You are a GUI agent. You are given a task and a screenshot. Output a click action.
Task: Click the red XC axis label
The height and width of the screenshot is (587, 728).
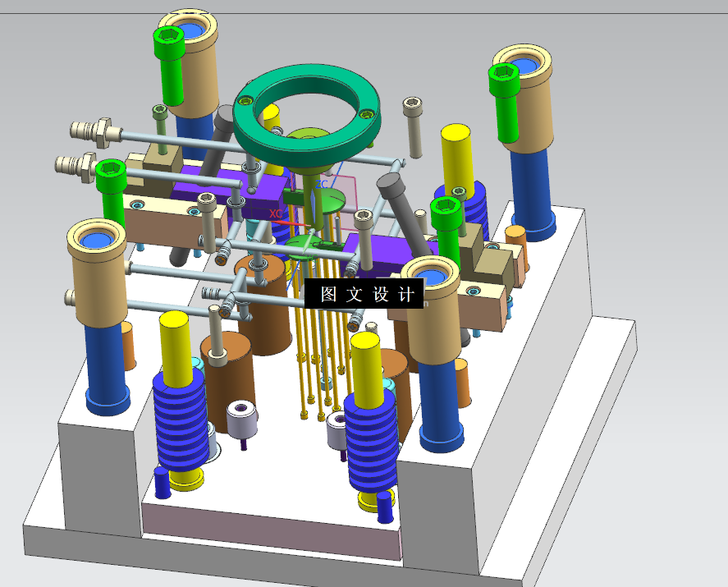[275, 213]
